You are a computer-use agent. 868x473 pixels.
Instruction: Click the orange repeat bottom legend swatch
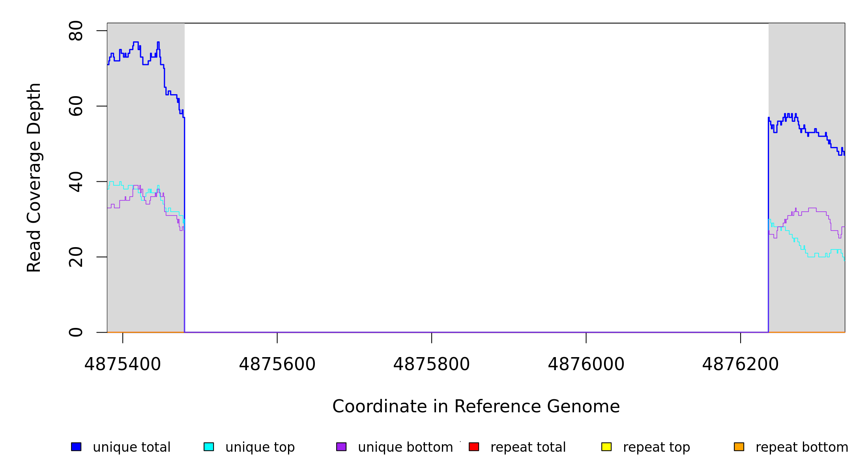coord(739,447)
